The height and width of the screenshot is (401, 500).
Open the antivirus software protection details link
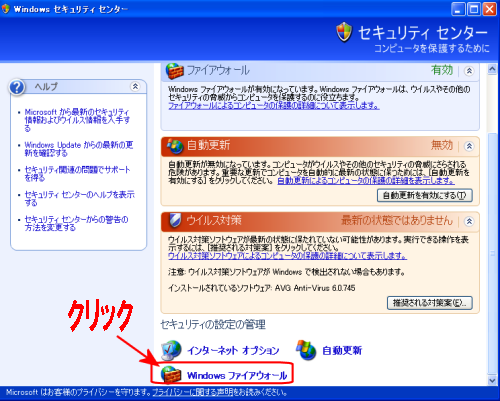pos(287,256)
